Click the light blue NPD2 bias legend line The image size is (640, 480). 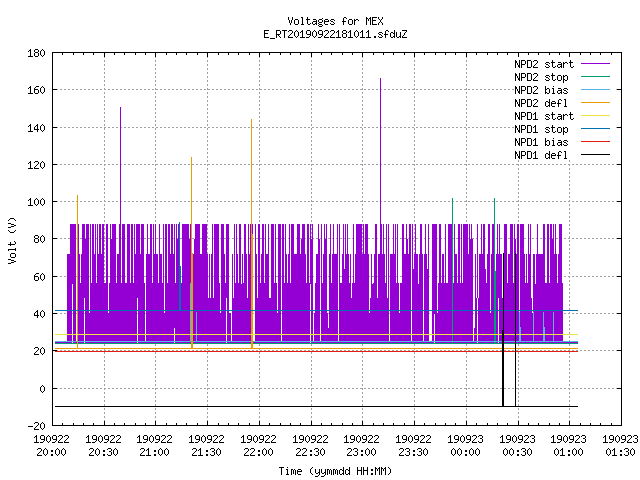click(595, 89)
